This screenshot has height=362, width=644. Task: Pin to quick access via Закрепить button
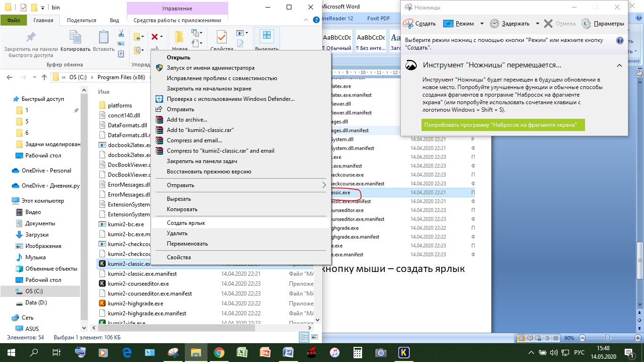coord(31,44)
